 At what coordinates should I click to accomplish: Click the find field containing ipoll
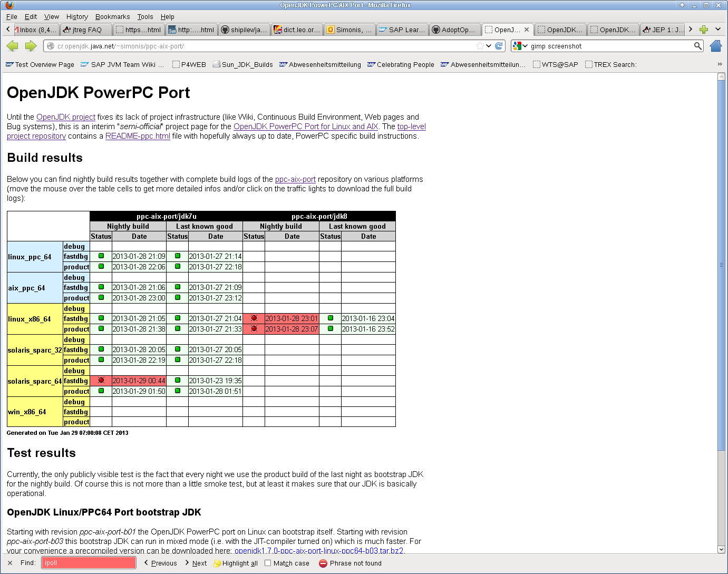coord(89,563)
